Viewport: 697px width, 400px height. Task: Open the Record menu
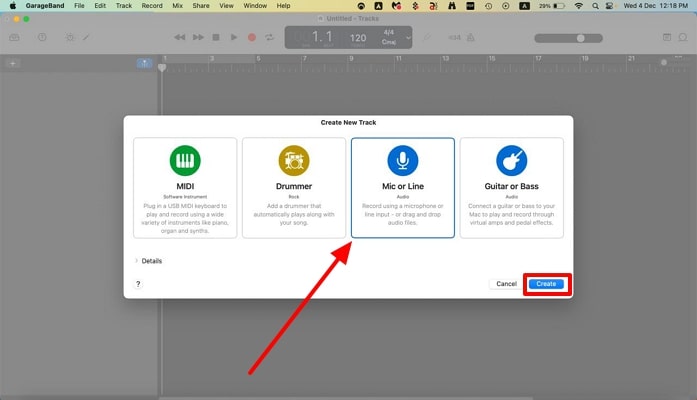point(152,6)
